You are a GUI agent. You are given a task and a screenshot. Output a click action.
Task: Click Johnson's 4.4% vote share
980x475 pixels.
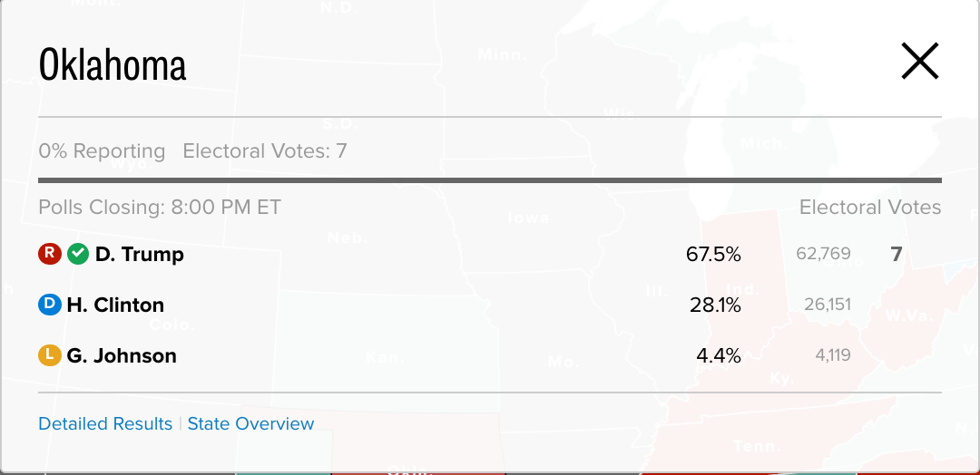[x=718, y=355]
